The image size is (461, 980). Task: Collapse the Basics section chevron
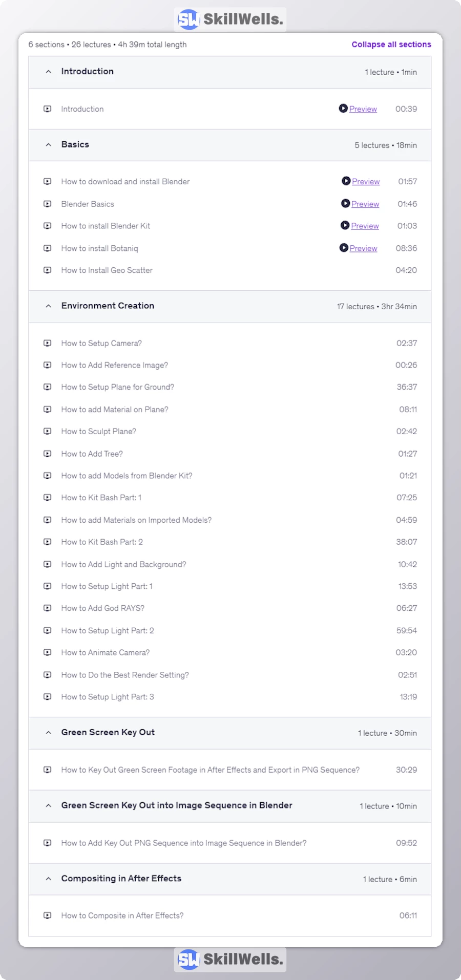(49, 145)
